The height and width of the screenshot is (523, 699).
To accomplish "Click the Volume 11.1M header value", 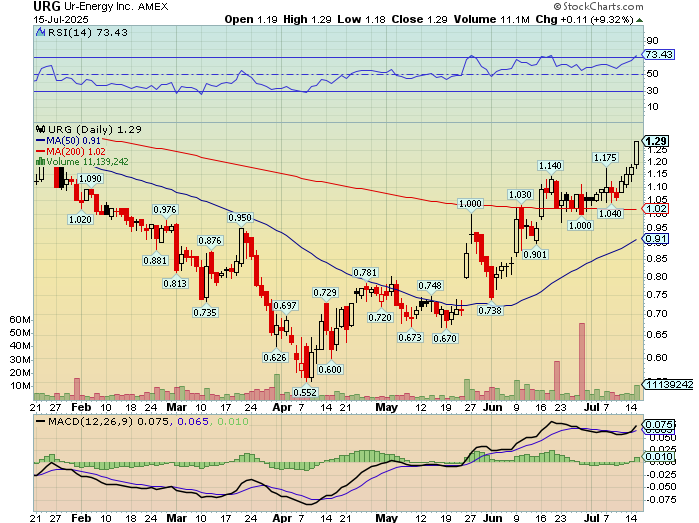I will (492, 20).
